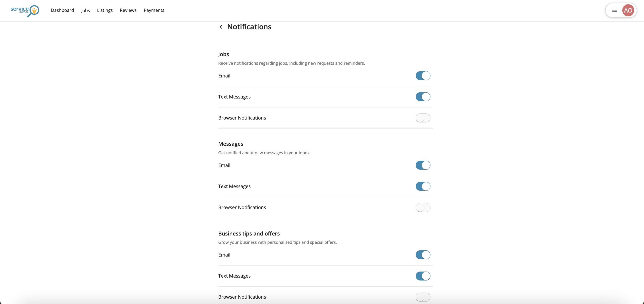644x304 pixels.
Task: Open the Dashboard menu item
Action: pos(63,10)
